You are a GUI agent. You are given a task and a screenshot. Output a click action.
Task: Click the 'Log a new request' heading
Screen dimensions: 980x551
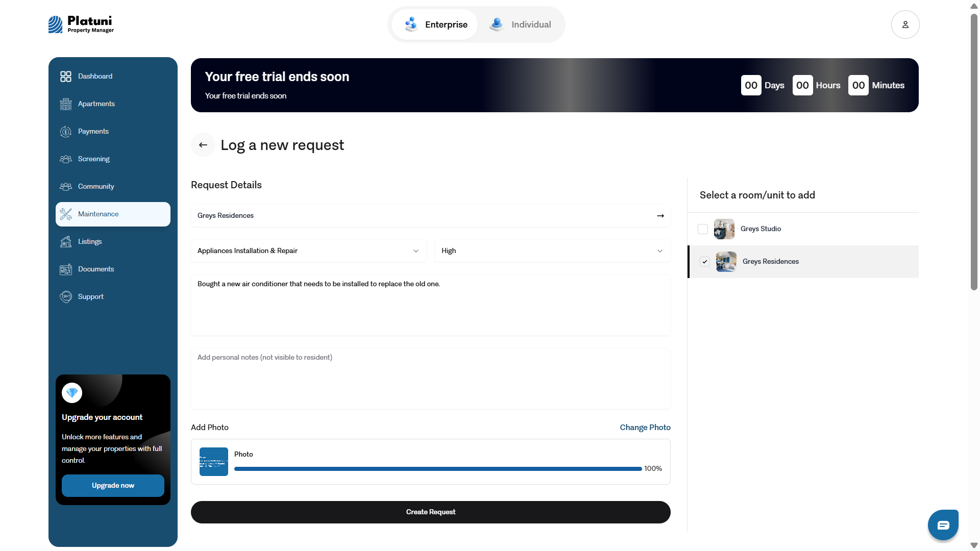click(x=282, y=145)
